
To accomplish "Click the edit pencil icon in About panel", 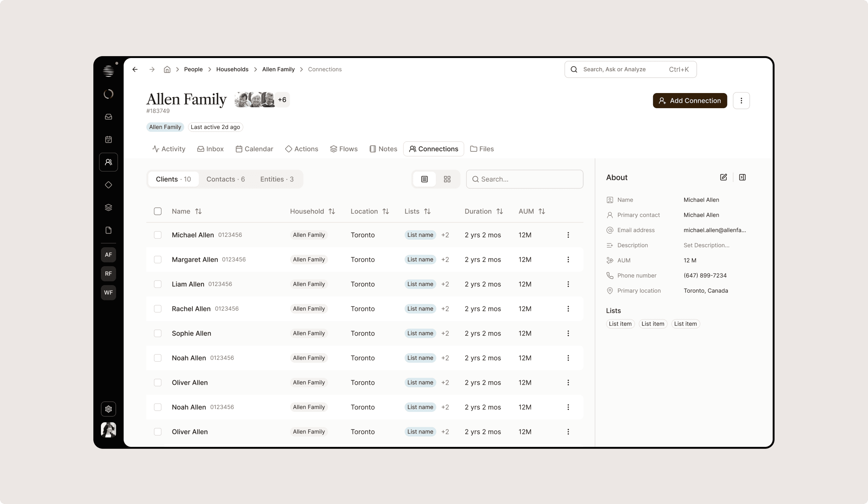I will [723, 177].
